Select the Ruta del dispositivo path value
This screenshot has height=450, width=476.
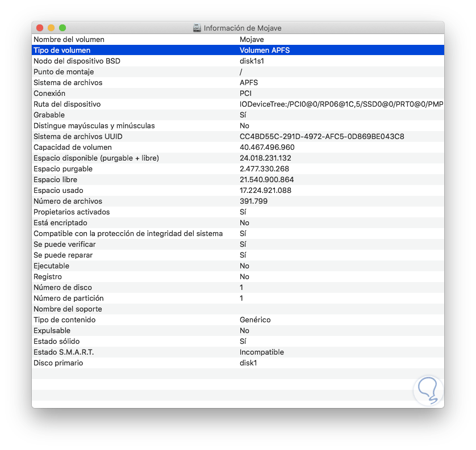coord(341,104)
